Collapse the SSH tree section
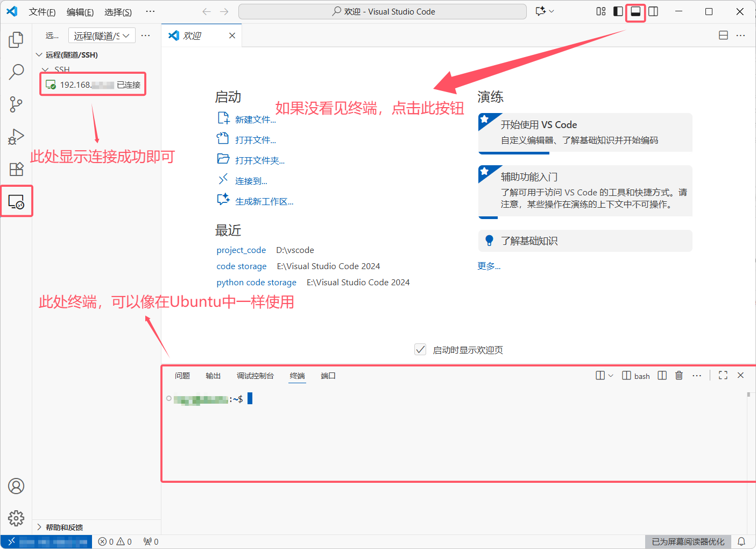Screen dimensions: 756x549 tap(45, 69)
